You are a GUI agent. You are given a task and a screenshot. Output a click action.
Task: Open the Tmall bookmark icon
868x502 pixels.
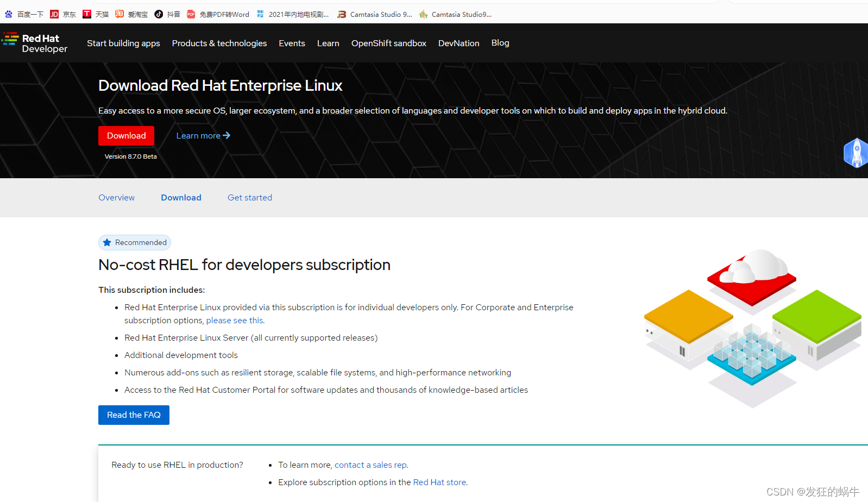click(87, 14)
